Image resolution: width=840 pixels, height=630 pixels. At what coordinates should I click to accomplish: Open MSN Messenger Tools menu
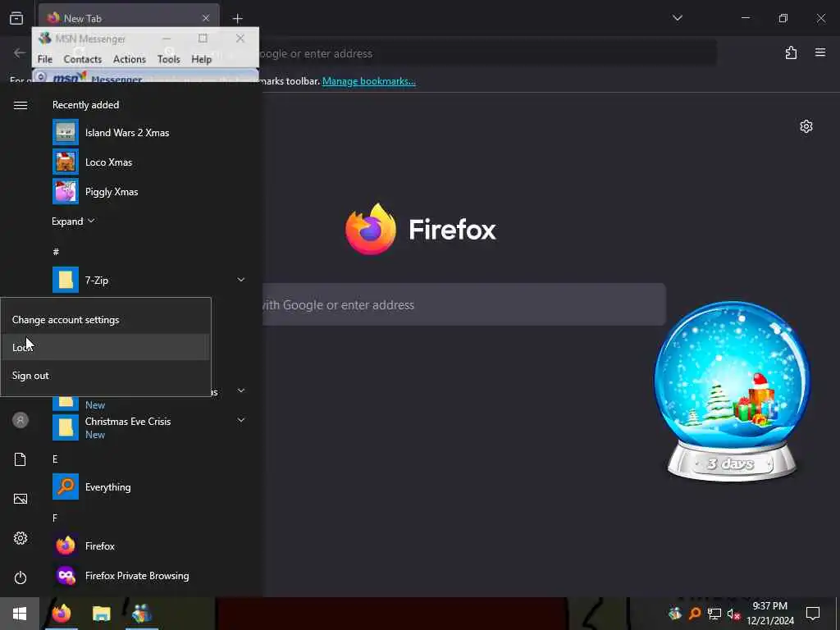169,59
